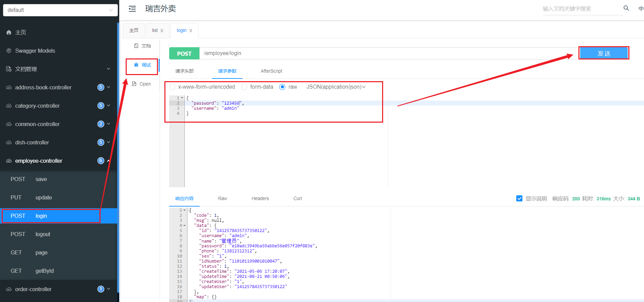The height and width of the screenshot is (302, 644).
Task: Click the 文档管理 document icon
Action: pyautogui.click(x=9, y=69)
